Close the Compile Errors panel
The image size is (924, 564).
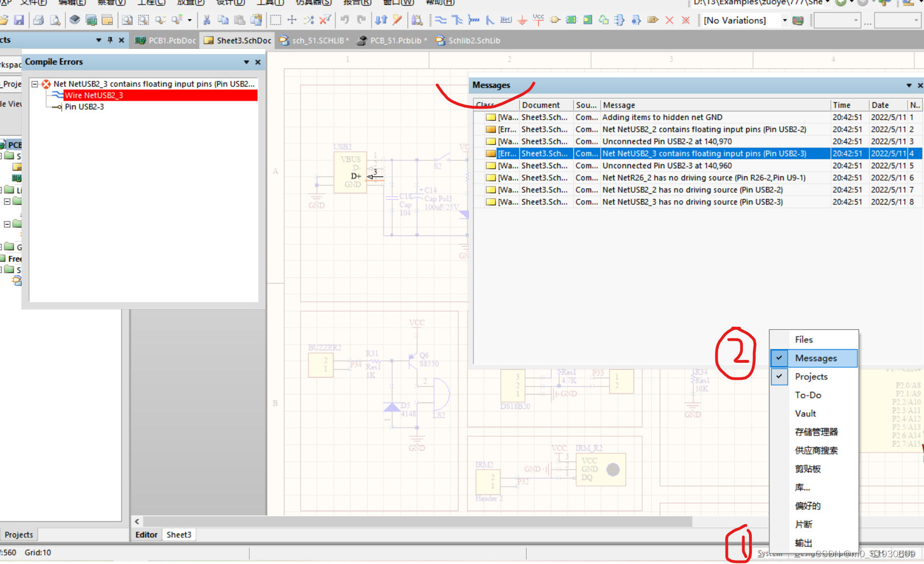[x=258, y=62]
